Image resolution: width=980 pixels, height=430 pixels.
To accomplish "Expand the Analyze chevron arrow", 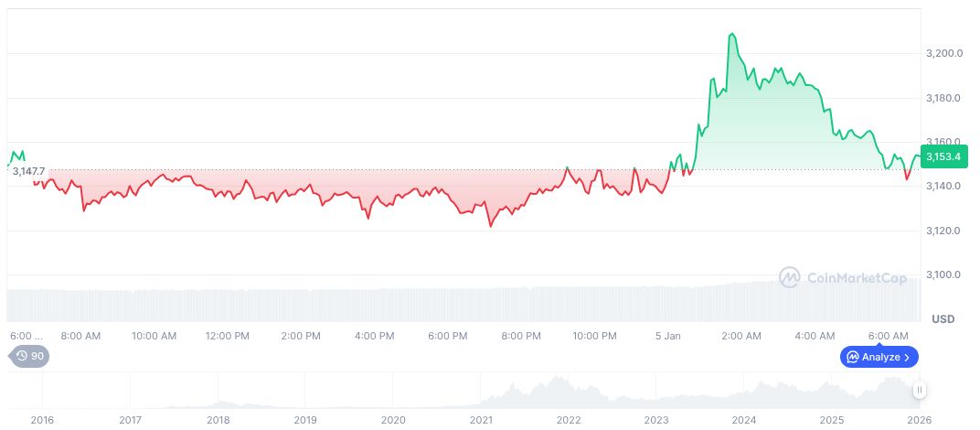I will pyautogui.click(x=907, y=357).
